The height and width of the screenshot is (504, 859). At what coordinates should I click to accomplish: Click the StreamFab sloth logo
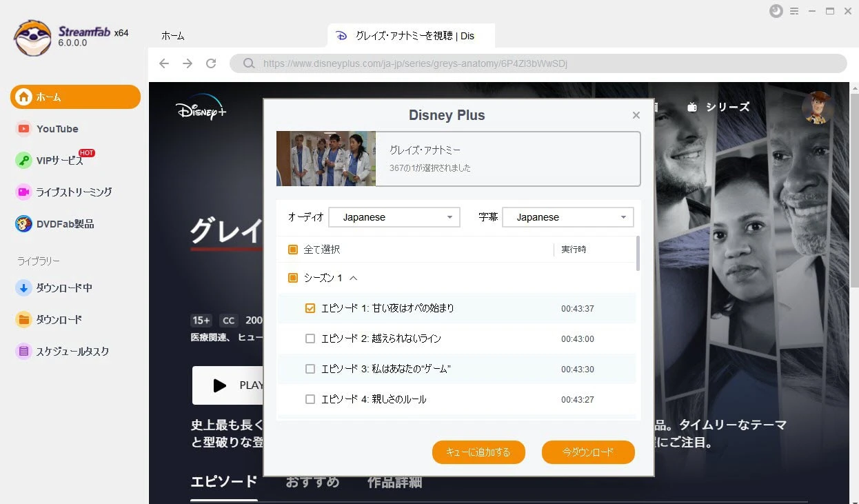pyautogui.click(x=32, y=37)
